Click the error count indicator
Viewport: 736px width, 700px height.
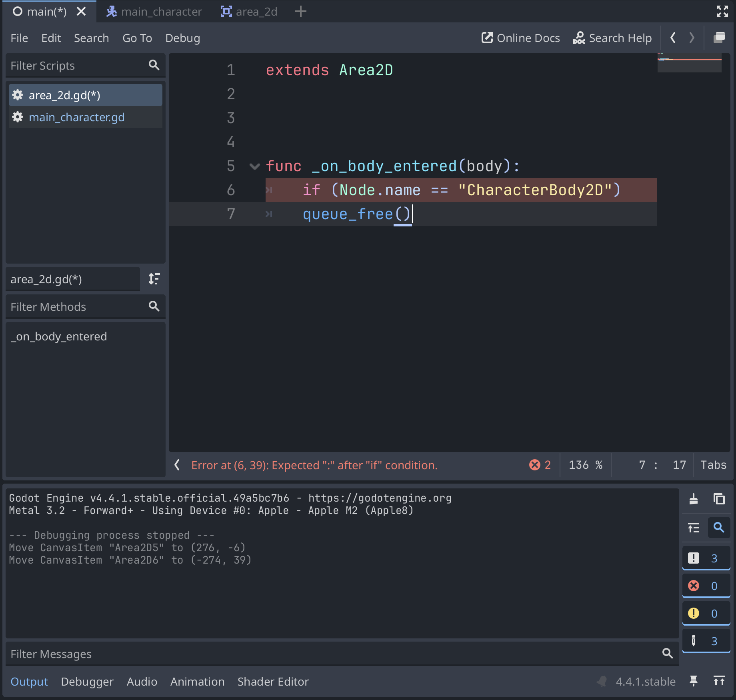pyautogui.click(x=540, y=465)
